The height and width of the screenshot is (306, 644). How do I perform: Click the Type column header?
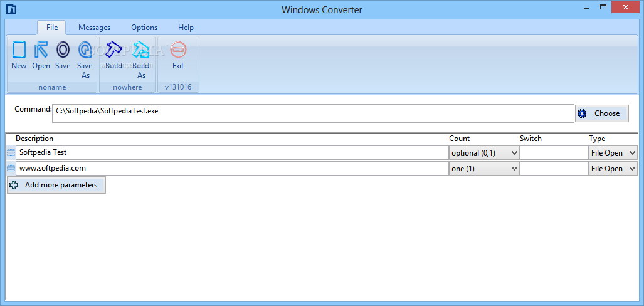pos(597,139)
